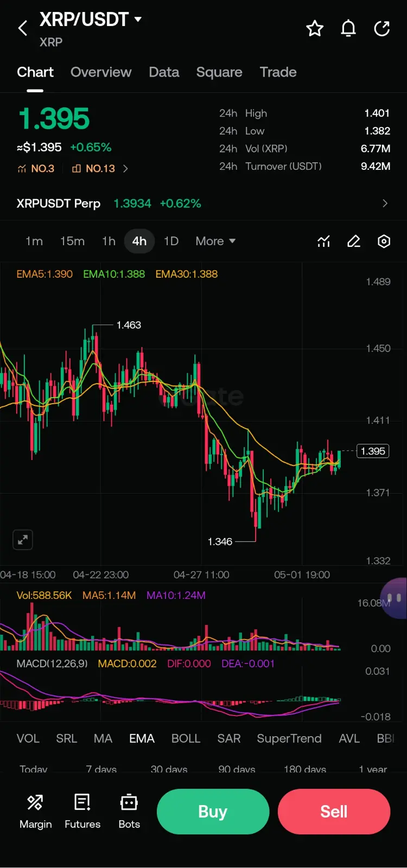Tap the green Buy button
The width and height of the screenshot is (407, 868).
pyautogui.click(x=213, y=812)
